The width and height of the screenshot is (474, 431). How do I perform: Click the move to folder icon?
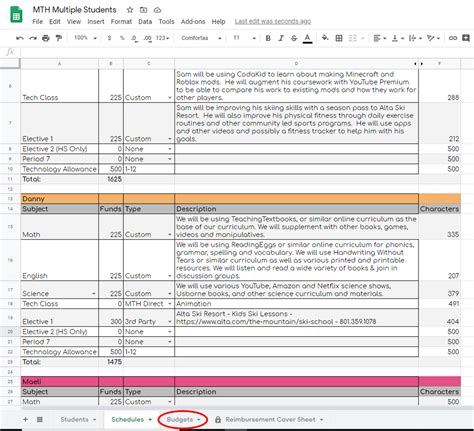coord(143,10)
